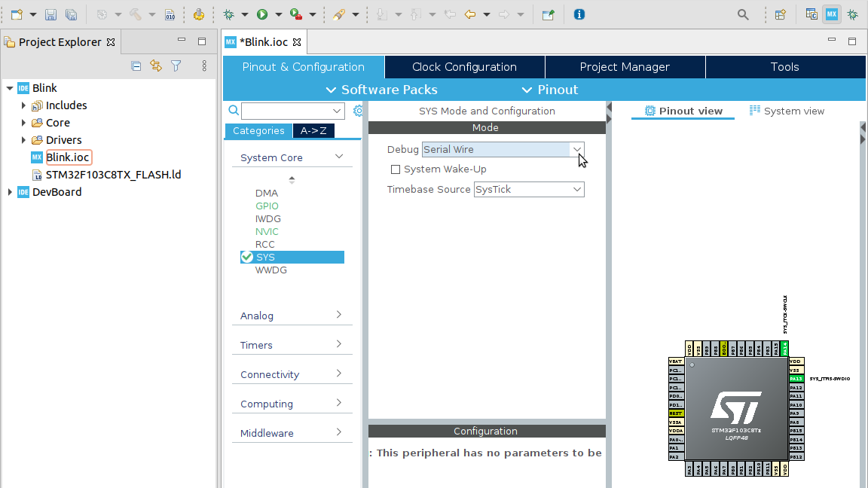Viewport: 868px width, 488px height.
Task: Open the category settings gear icon
Action: [x=358, y=111]
